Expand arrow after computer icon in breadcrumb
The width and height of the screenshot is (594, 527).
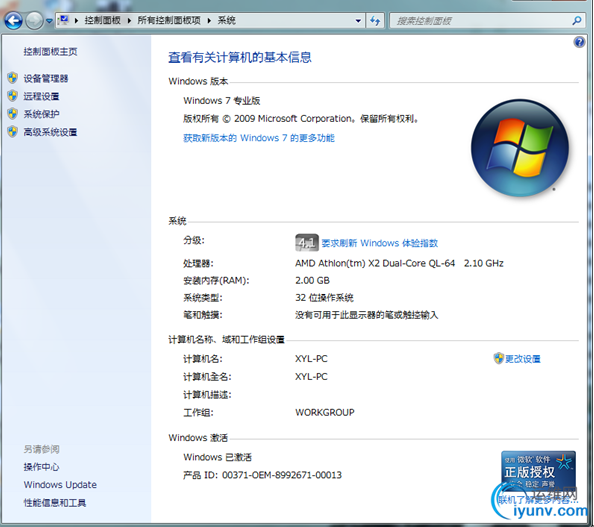[77, 20]
